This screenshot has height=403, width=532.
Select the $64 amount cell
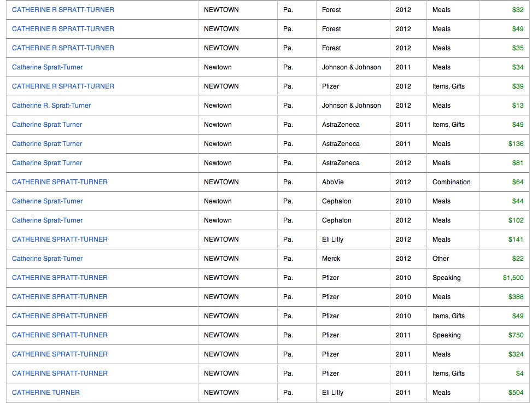[504, 182]
